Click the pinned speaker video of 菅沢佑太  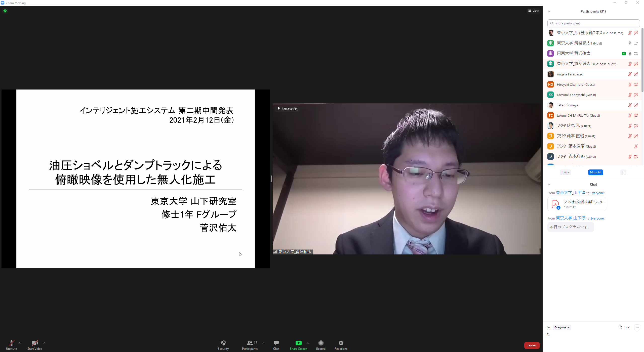pyautogui.click(x=407, y=179)
